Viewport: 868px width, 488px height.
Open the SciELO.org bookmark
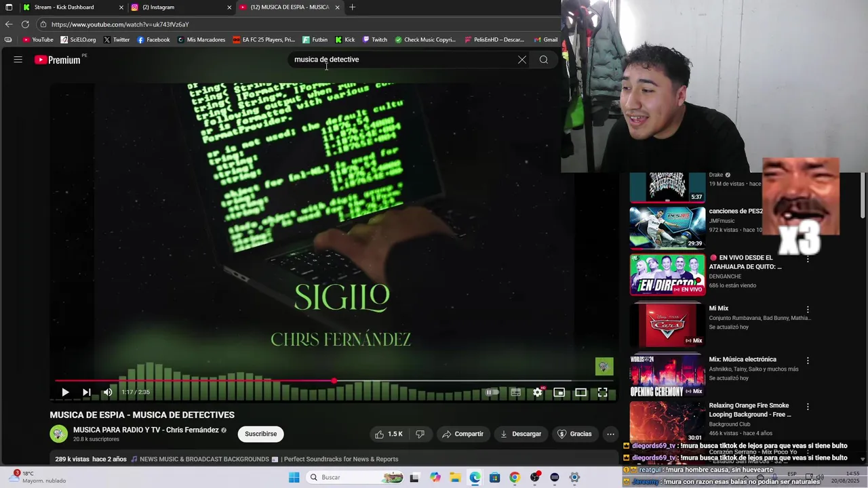coord(78,40)
